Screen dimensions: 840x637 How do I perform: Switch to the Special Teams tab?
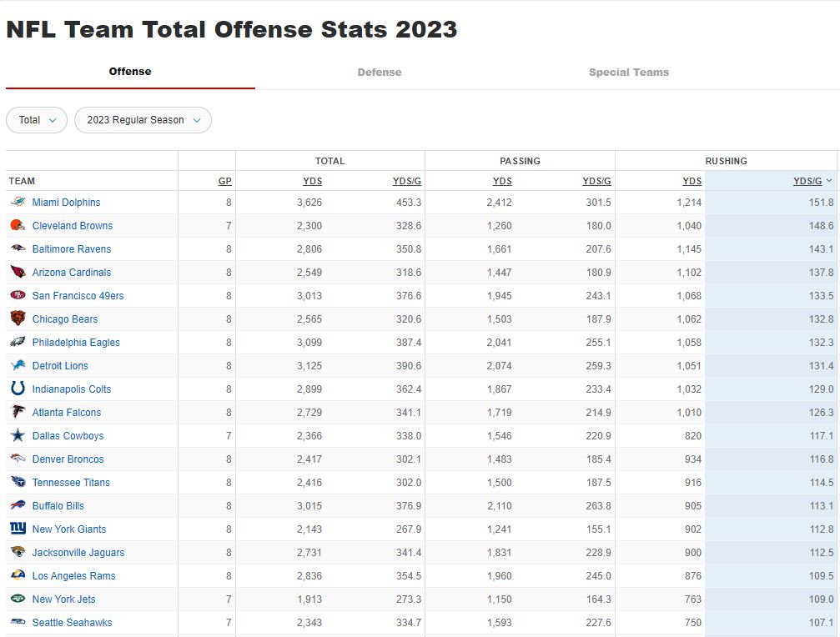(x=629, y=73)
